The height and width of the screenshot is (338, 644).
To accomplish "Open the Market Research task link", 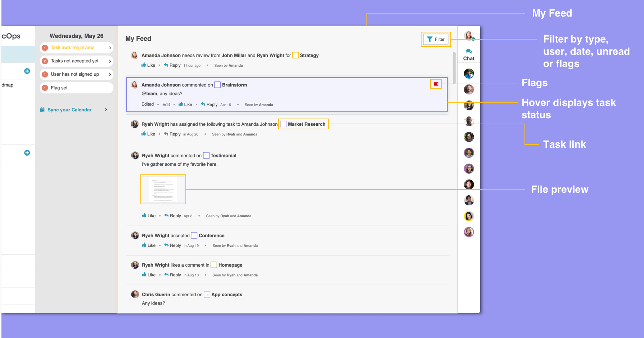I will coord(306,124).
